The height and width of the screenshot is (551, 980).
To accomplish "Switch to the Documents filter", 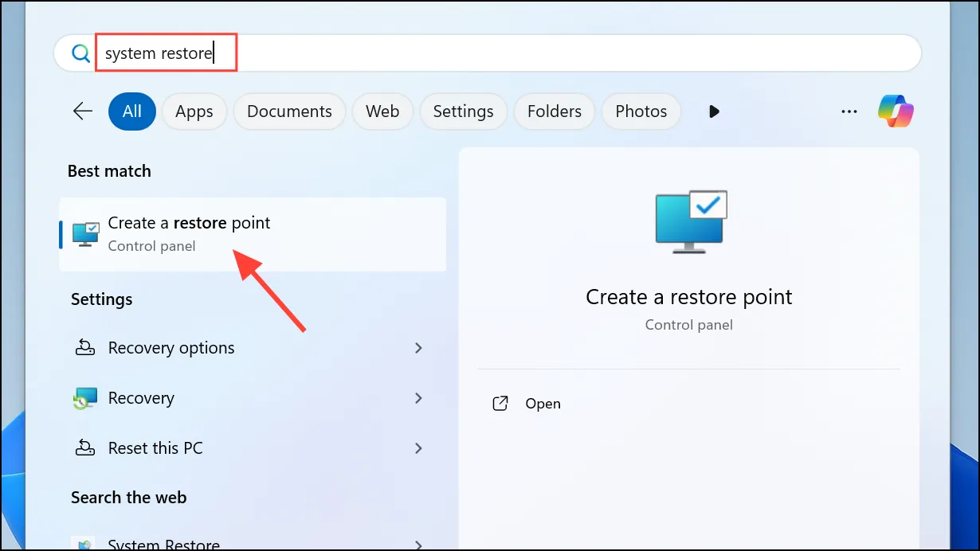I will [x=289, y=111].
